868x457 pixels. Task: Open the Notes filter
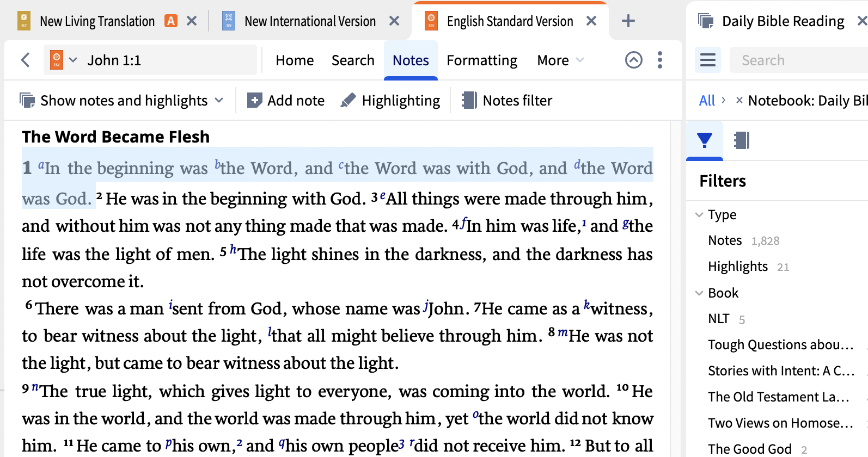(507, 101)
